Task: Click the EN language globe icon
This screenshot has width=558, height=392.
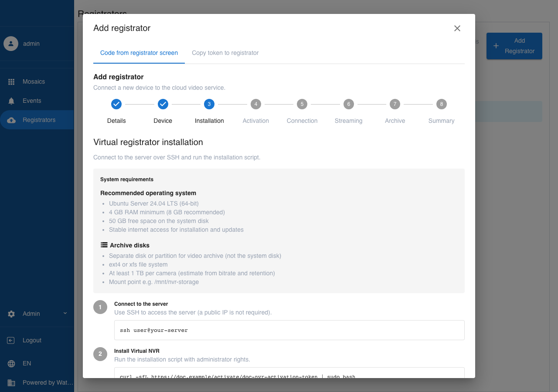Action: coord(12,364)
